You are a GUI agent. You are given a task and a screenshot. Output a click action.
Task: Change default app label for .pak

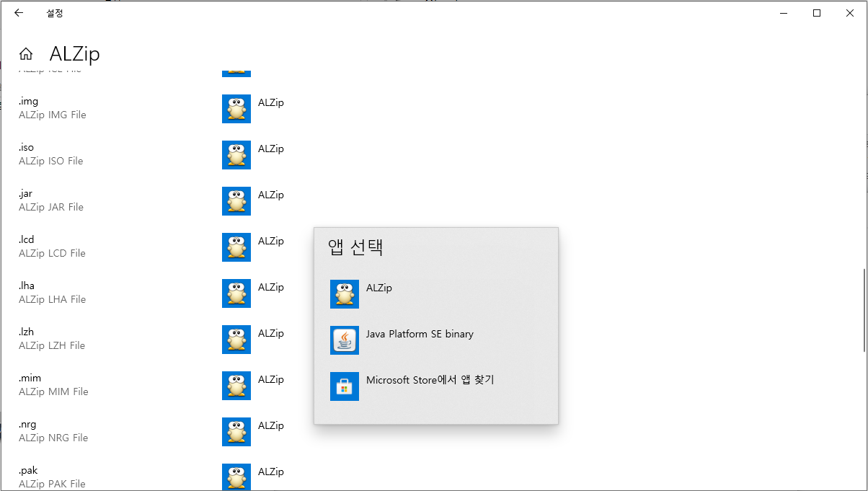(x=271, y=472)
